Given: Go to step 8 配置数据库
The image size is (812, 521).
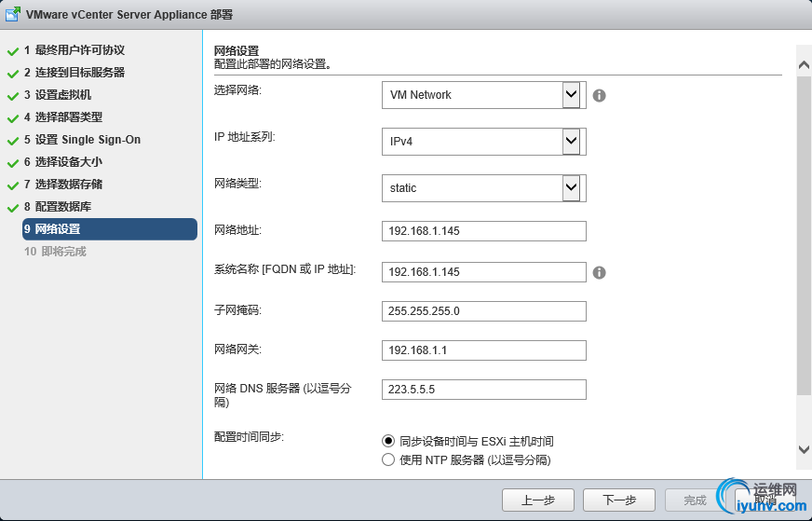Looking at the screenshot, I should pos(57,206).
